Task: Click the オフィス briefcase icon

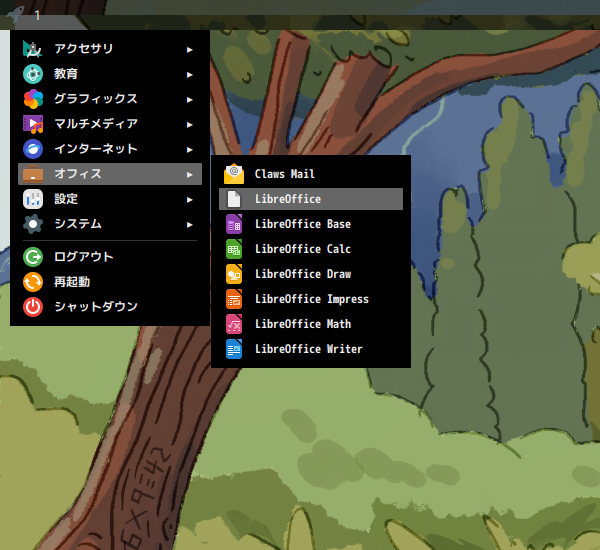Action: (33, 174)
